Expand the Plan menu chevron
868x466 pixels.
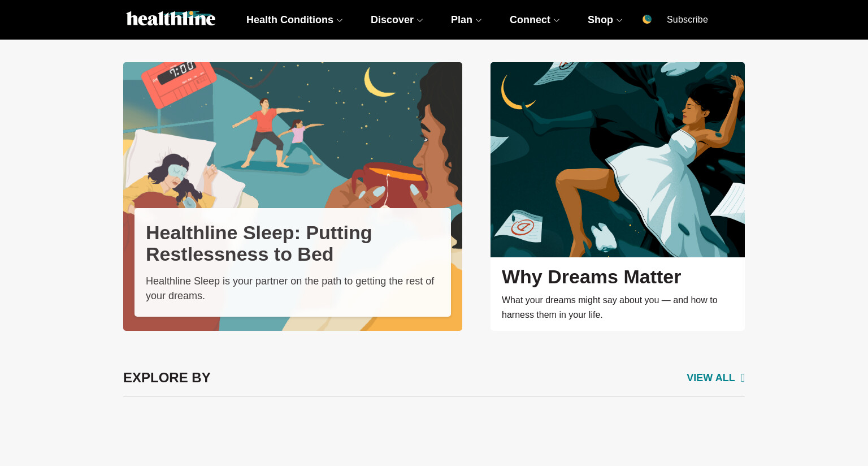[479, 20]
